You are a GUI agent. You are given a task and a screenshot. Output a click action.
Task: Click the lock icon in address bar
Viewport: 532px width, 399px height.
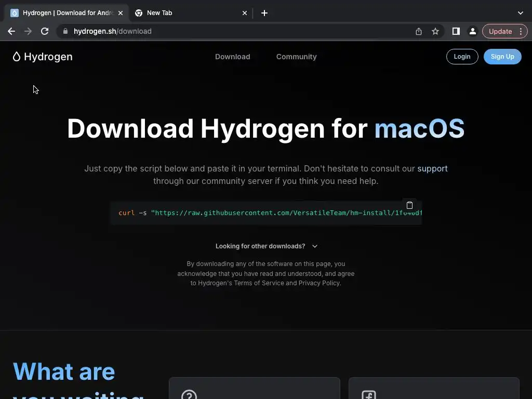pyautogui.click(x=65, y=31)
